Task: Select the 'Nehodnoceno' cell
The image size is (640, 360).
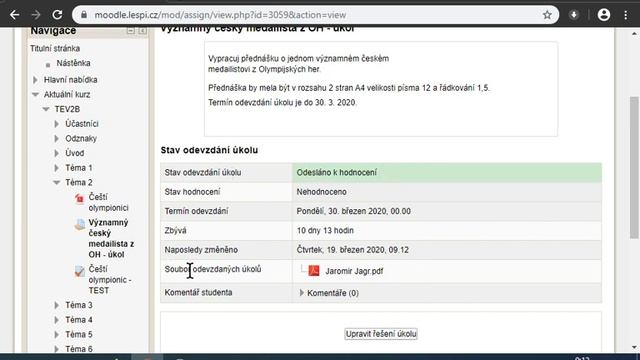Action: click(x=447, y=192)
